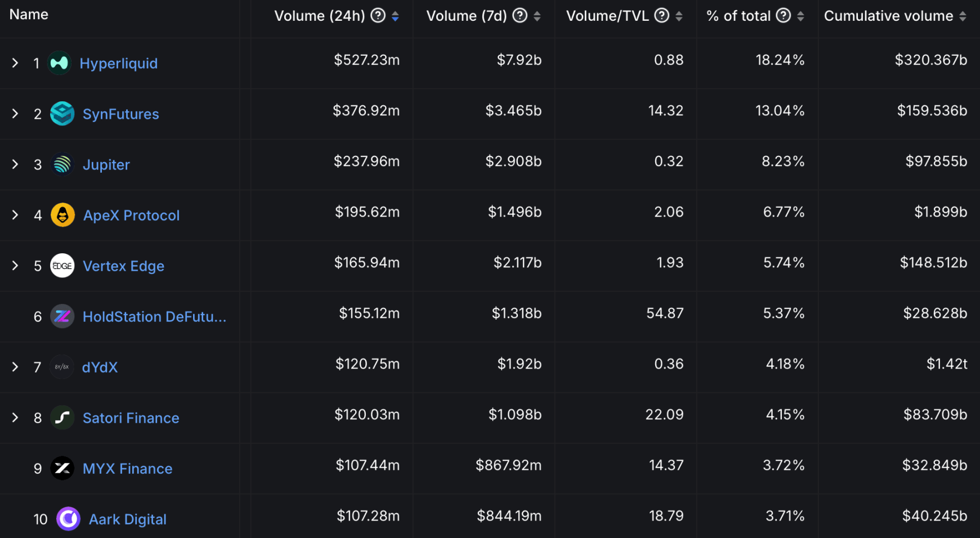This screenshot has height=538, width=980.
Task: Open the Vertex Edge link
Action: 124,266
